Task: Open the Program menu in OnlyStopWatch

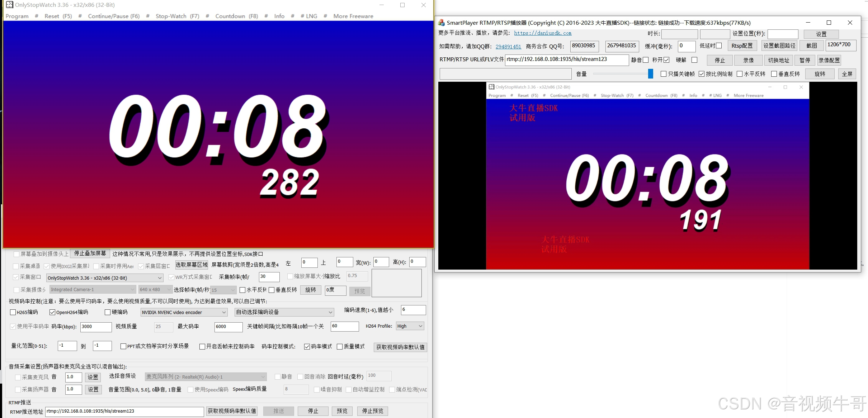Action: [17, 16]
